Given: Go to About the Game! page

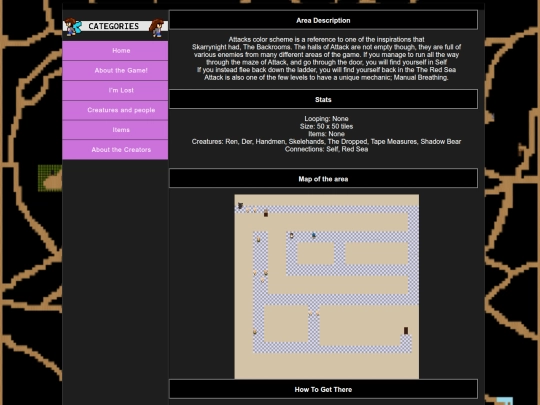Looking at the screenshot, I should pyautogui.click(x=115, y=71).
